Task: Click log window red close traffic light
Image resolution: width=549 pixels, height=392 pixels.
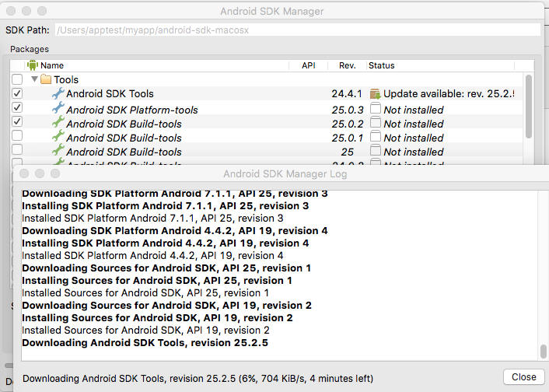Action: 24,173
